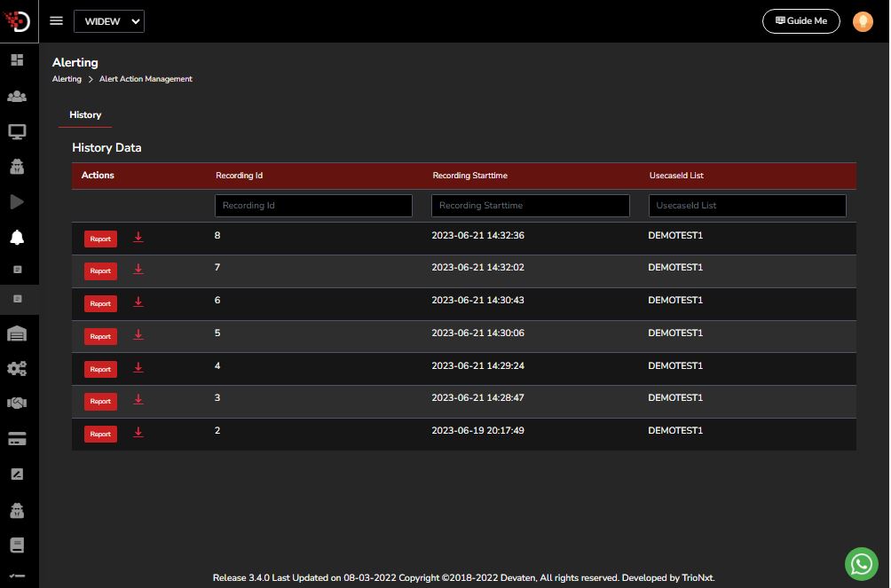891x588 pixels.
Task: Open the user profile avatar
Action: pyautogui.click(x=863, y=21)
